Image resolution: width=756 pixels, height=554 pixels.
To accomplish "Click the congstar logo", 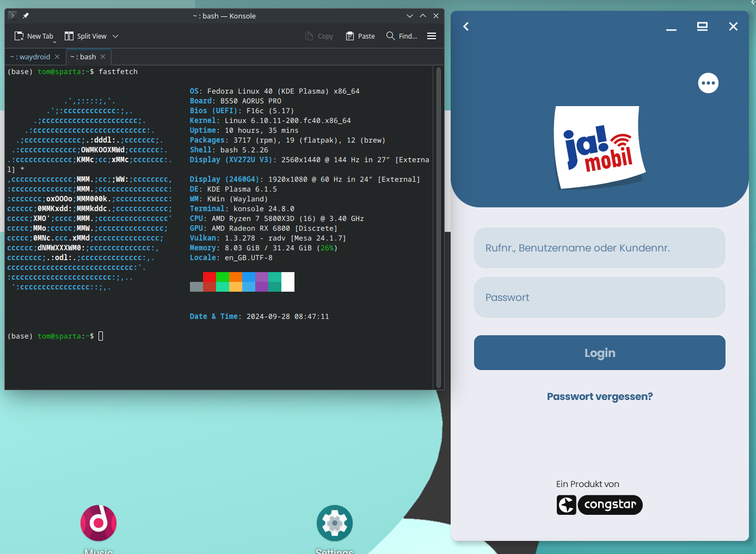I will pos(599,504).
